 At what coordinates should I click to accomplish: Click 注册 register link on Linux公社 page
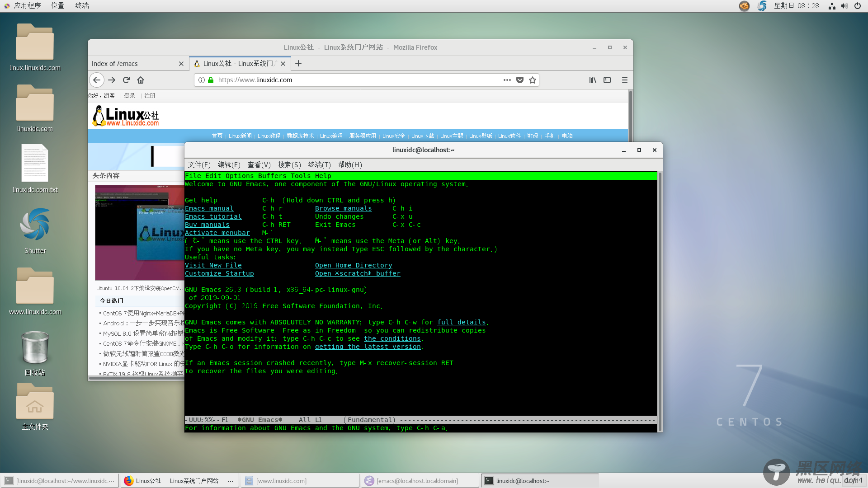(x=150, y=96)
